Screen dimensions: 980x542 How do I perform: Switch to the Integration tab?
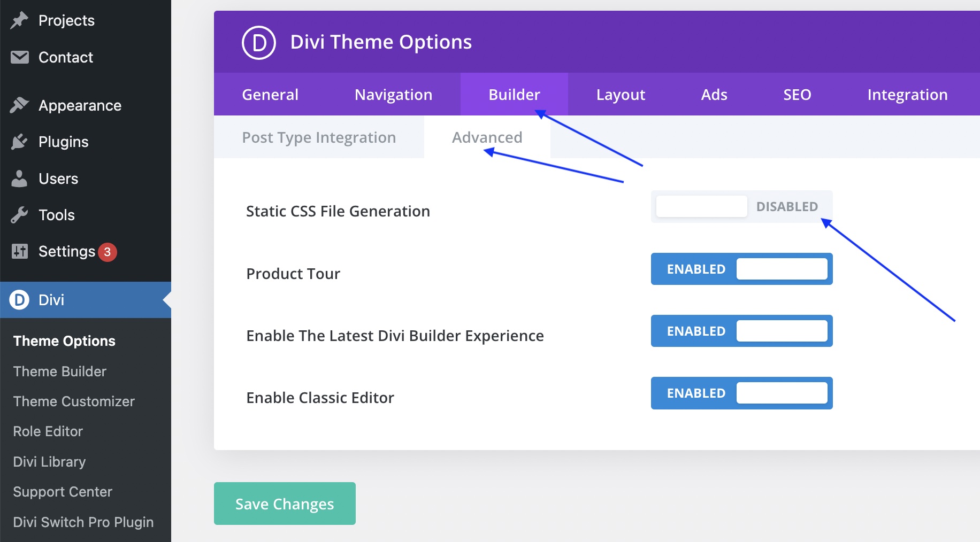click(907, 94)
